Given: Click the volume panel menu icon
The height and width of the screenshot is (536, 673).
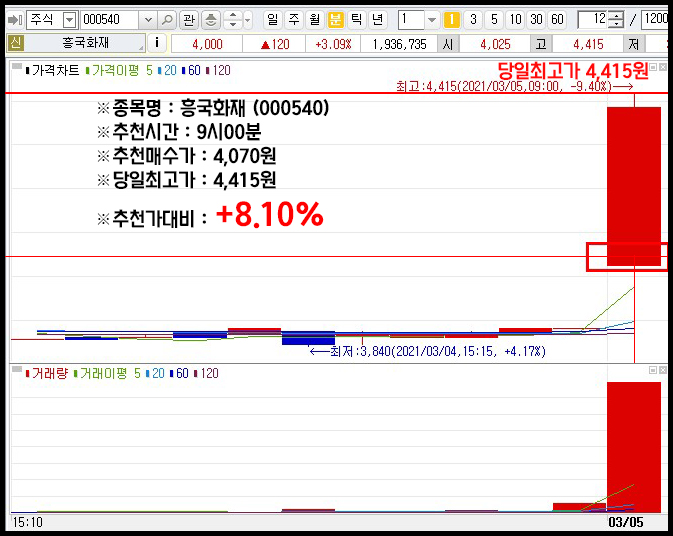Looking at the screenshot, I should pos(17,369).
